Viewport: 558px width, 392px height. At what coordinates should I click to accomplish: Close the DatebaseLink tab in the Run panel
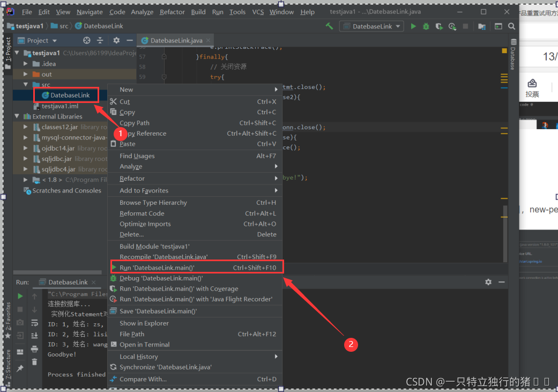pos(94,282)
